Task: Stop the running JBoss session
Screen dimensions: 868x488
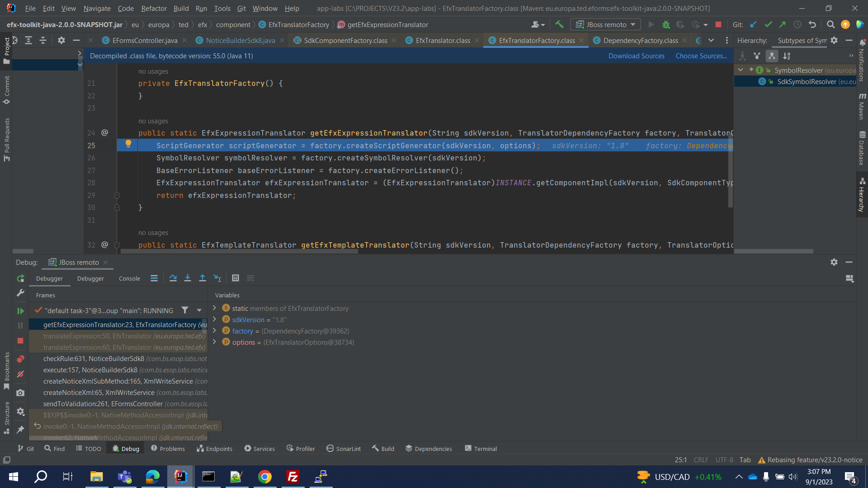Action: pos(718,24)
